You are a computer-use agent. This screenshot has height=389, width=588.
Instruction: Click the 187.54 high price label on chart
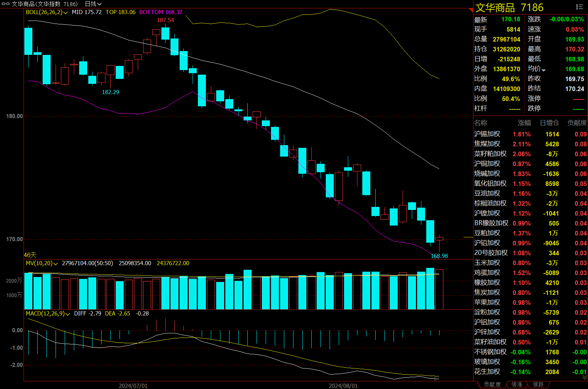(166, 20)
